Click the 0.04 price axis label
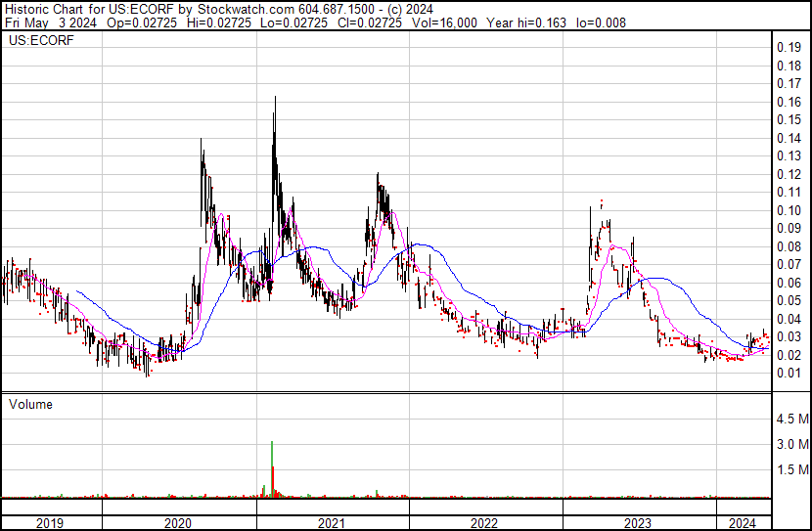 coord(789,319)
